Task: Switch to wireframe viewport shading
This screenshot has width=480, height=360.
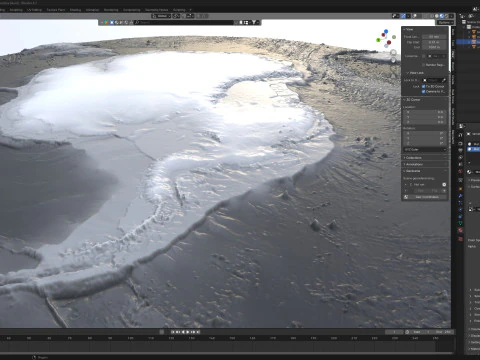Action: coord(431,16)
